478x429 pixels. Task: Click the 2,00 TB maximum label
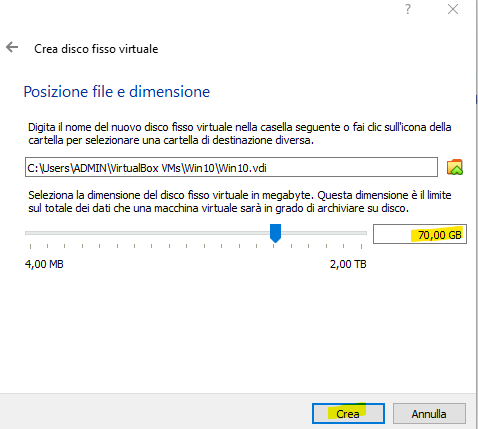pos(348,264)
